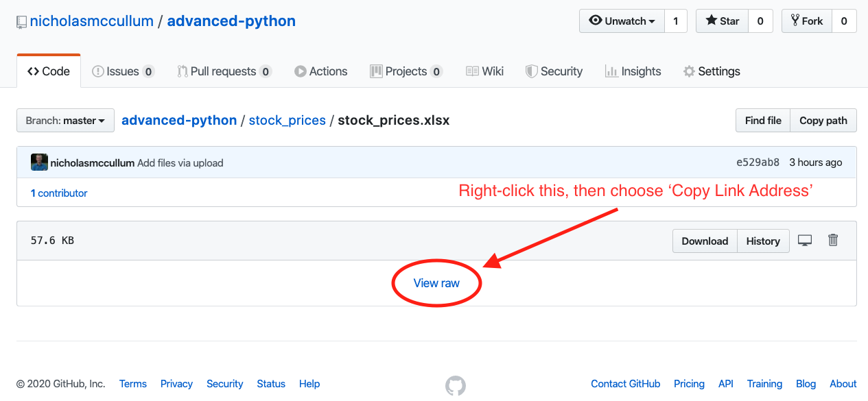Open footer Security link
The image size is (868, 401).
point(225,384)
